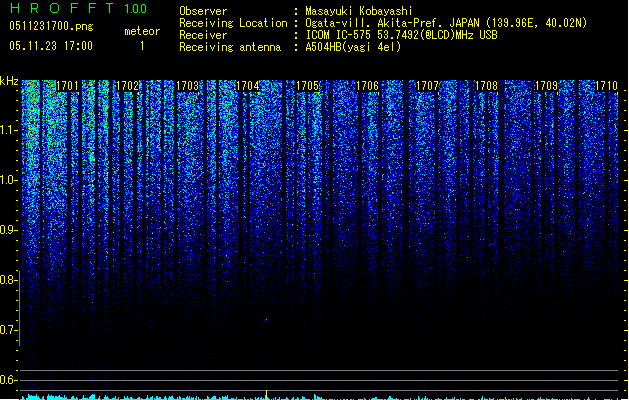Click the 1706 time marker
629x400 pixels.
pos(367,86)
